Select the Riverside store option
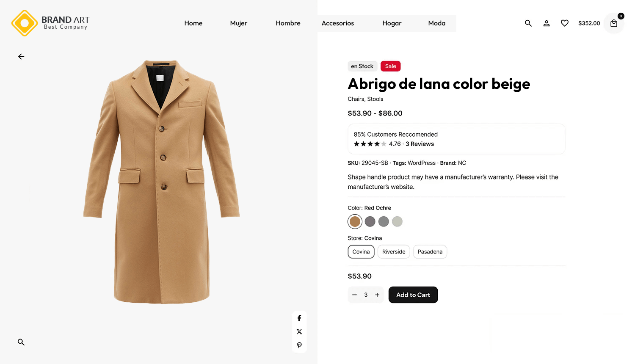The height and width of the screenshot is (364, 635). [393, 251]
